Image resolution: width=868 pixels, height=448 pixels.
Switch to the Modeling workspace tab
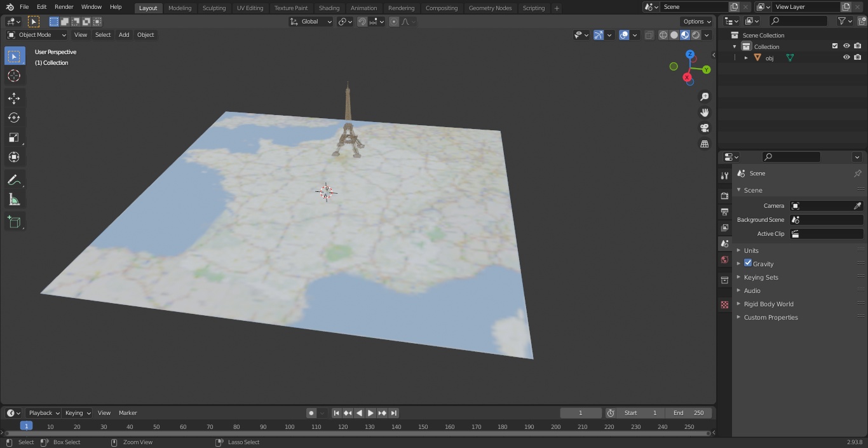(180, 8)
